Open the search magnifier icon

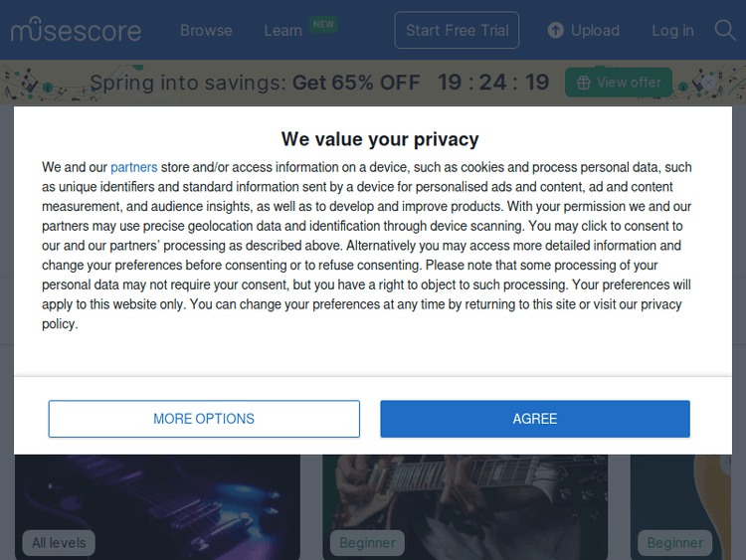[x=725, y=30]
